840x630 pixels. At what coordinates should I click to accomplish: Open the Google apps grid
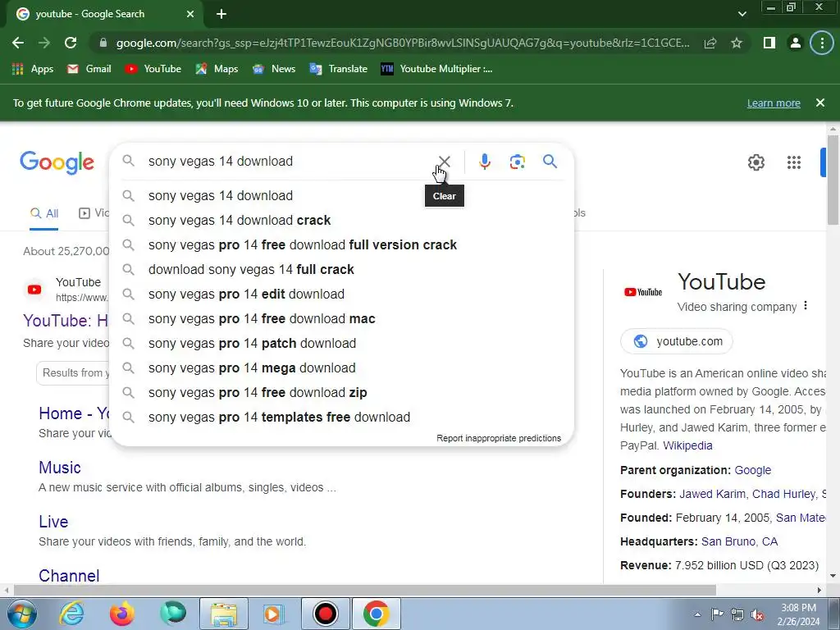(794, 162)
